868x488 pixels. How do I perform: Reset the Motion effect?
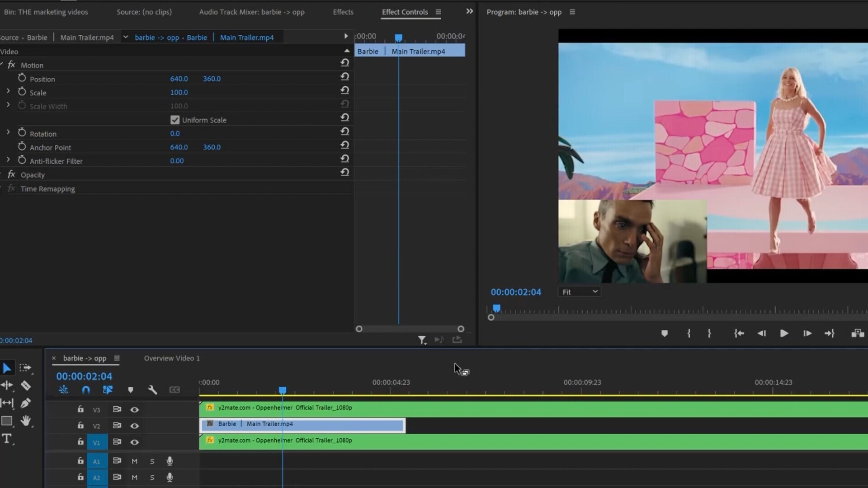[x=344, y=63]
